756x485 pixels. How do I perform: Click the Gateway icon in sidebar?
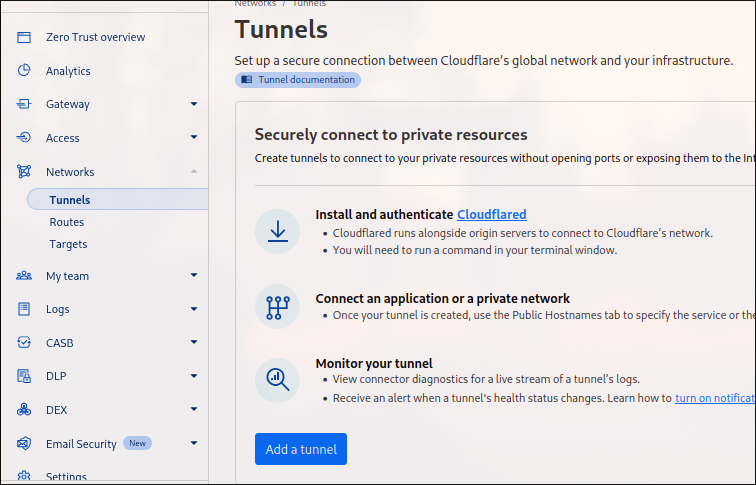coord(24,104)
